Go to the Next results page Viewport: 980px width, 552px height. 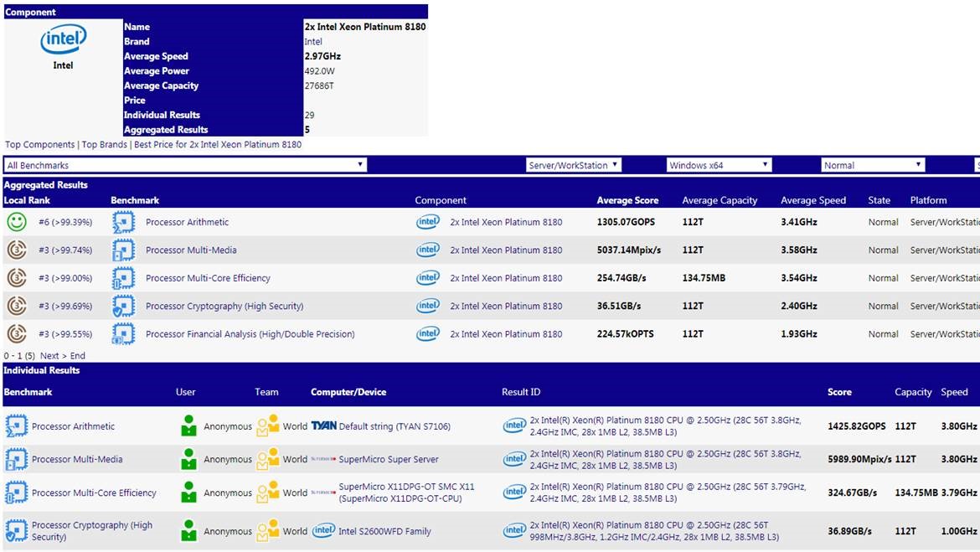point(49,356)
